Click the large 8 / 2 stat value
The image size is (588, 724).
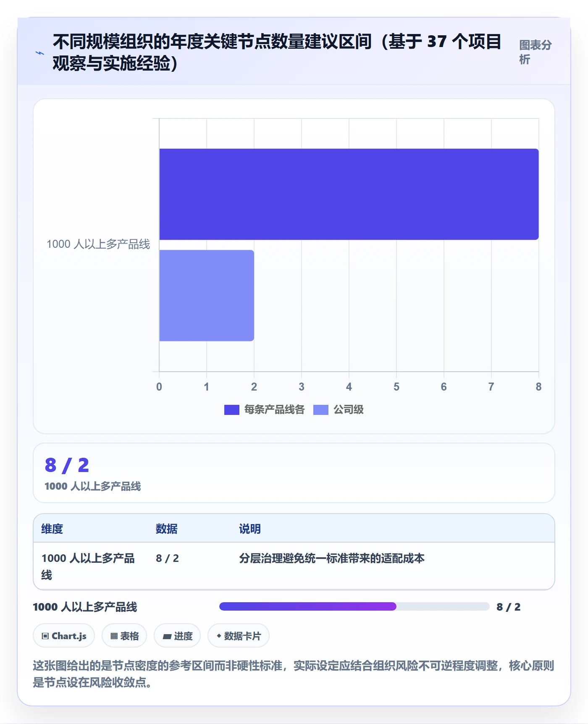(x=67, y=465)
